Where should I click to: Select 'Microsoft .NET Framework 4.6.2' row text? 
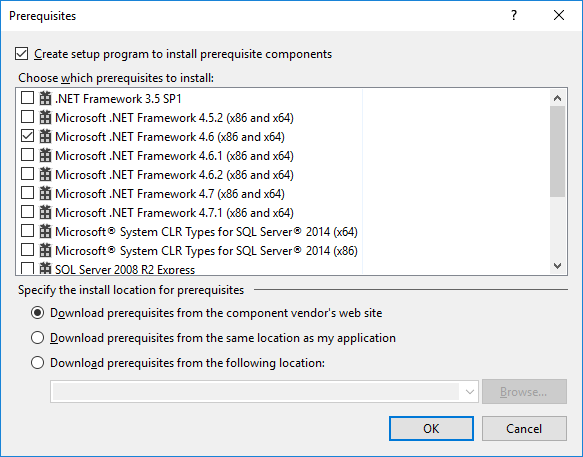[x=174, y=175]
